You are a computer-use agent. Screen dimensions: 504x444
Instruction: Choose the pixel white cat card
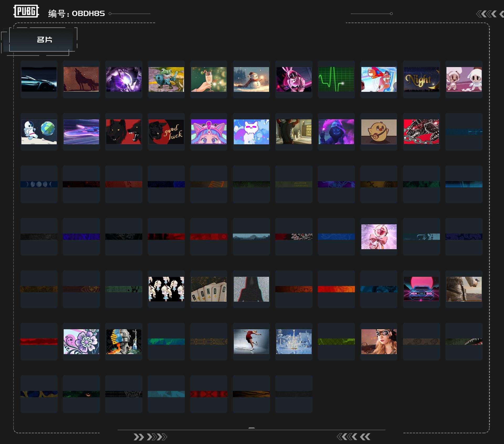[251, 132]
